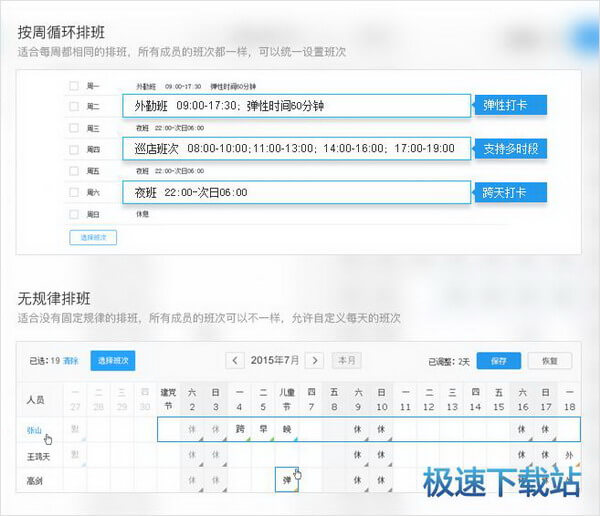This screenshot has width=600, height=516.
Task: Open employee 张山 name link
Action: point(34,430)
